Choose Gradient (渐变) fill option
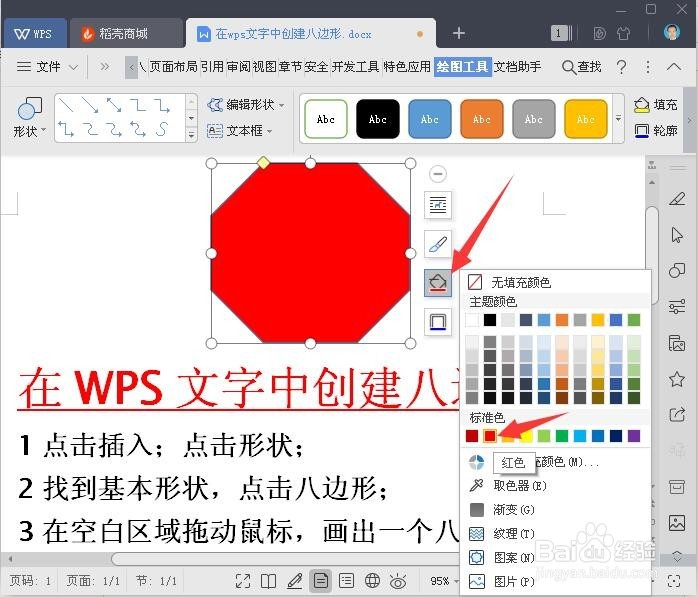This screenshot has width=698, height=597. (556, 510)
